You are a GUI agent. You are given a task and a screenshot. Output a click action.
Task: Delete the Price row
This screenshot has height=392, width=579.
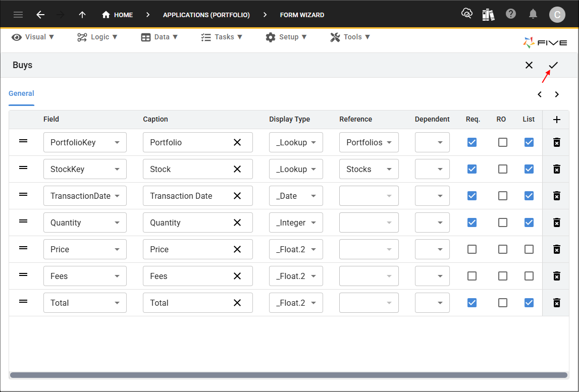click(x=557, y=249)
